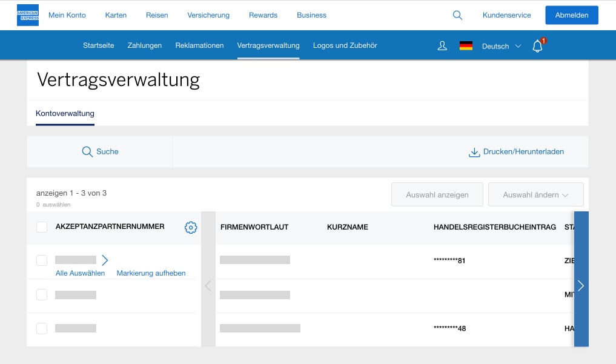The height and width of the screenshot is (364, 616).
Task: Expand the arrow next to Alle Auswählen
Action: tap(104, 260)
